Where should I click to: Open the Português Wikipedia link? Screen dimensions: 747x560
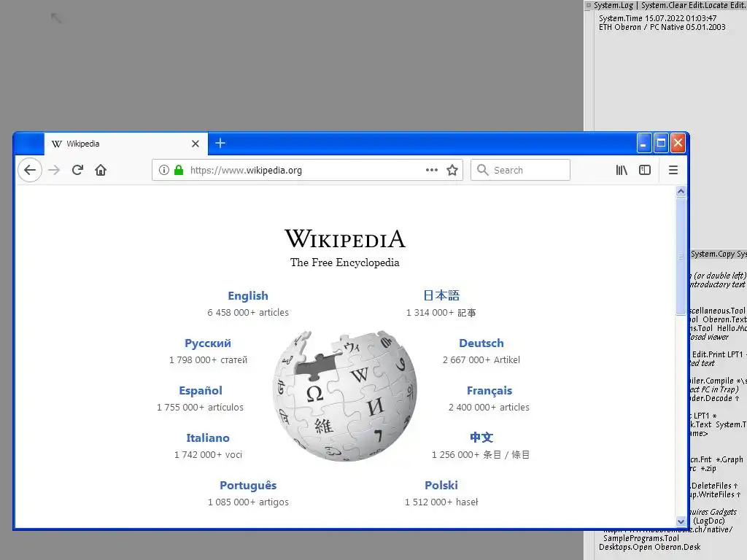tap(248, 485)
